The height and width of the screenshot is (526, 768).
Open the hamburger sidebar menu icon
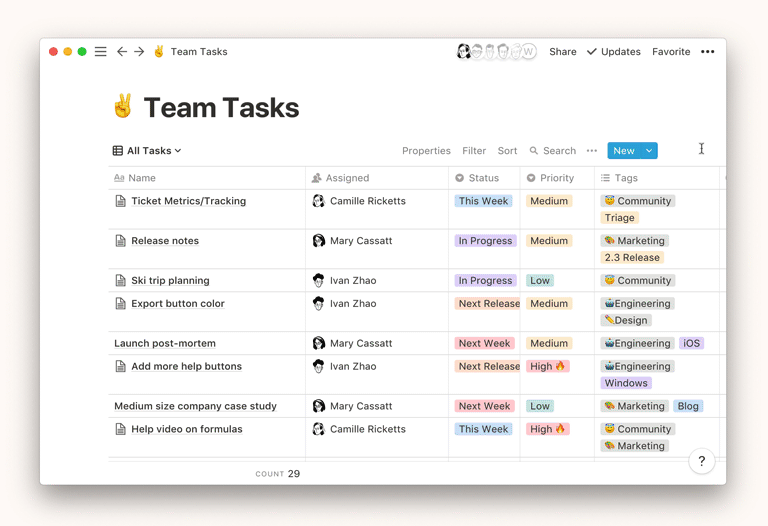tap(100, 52)
